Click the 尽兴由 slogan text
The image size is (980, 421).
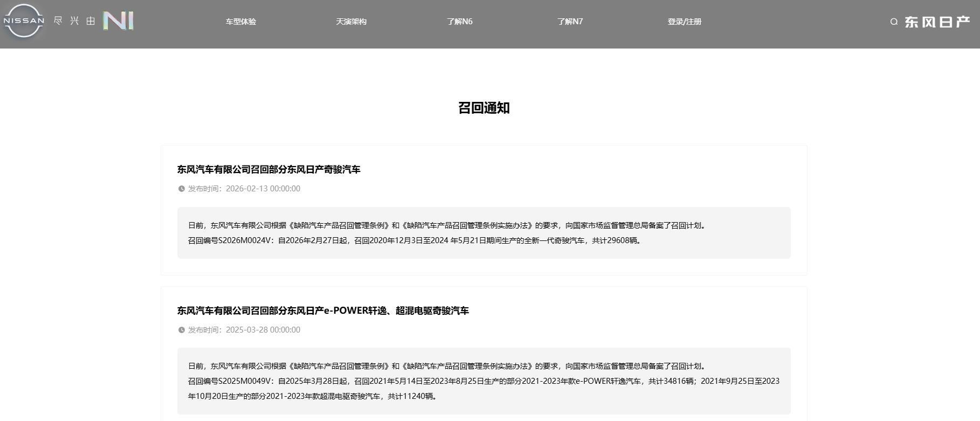tap(74, 21)
